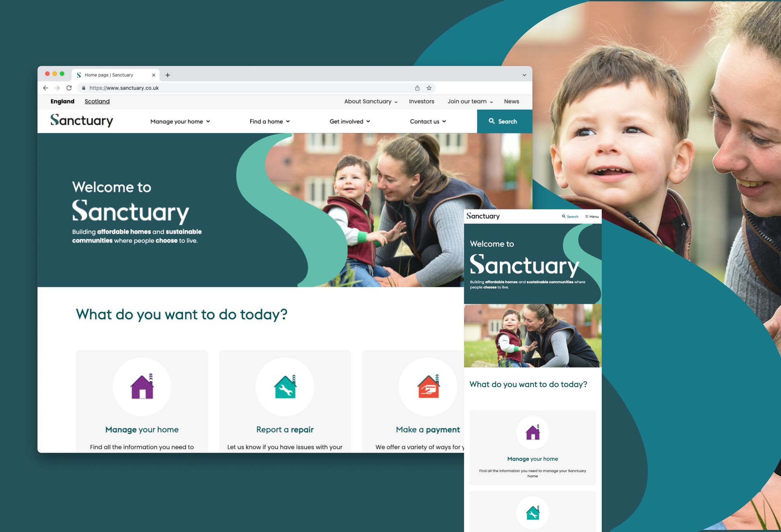Image resolution: width=781 pixels, height=532 pixels.
Task: Expand the Manage your home dropdown
Action: [180, 121]
